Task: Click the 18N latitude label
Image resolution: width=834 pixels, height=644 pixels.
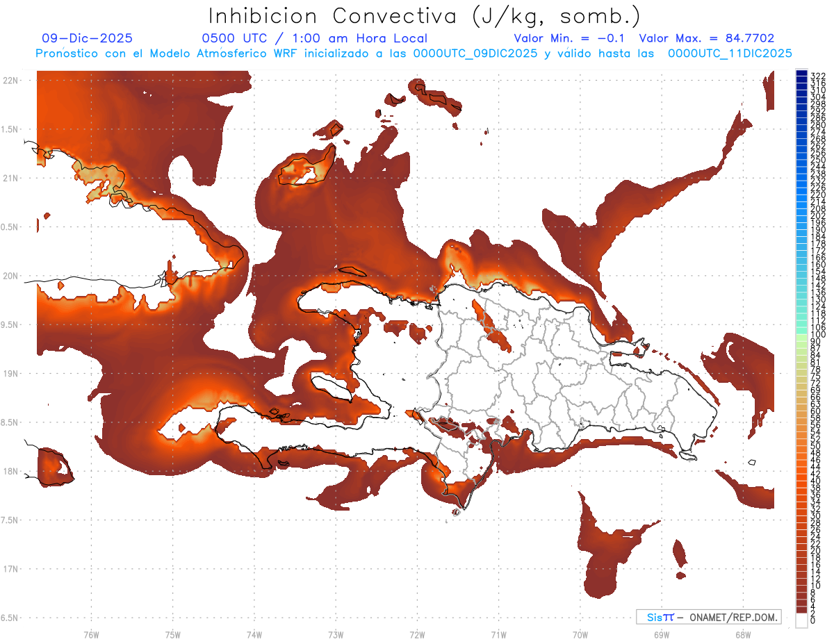Action: coord(10,472)
